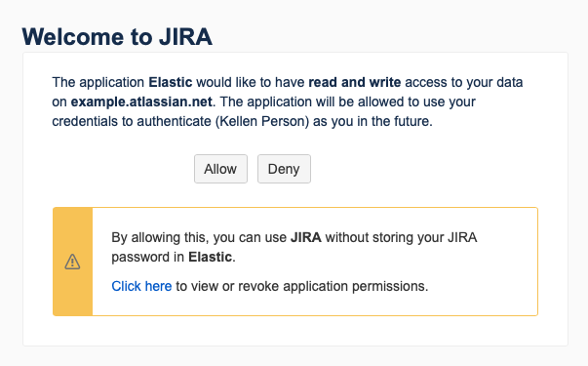Click the warning triangle icon
The width and height of the screenshot is (588, 366).
[x=72, y=262]
